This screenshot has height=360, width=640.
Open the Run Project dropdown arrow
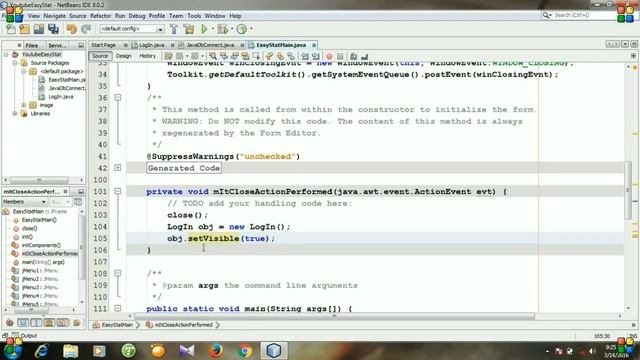pyautogui.click(x=213, y=29)
